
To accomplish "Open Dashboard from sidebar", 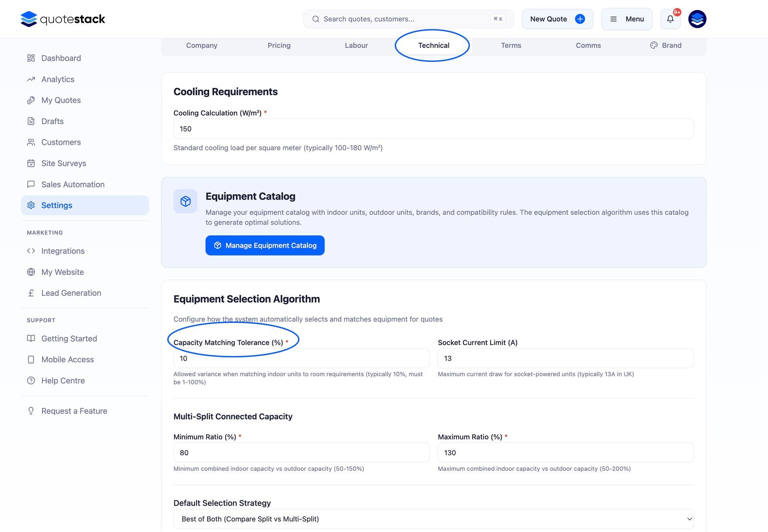I will tap(61, 58).
